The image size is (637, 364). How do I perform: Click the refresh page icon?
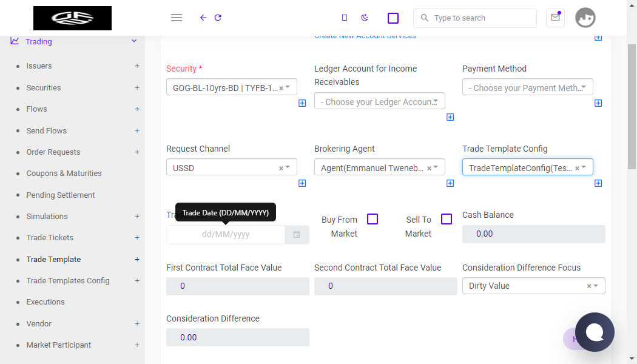coord(218,18)
